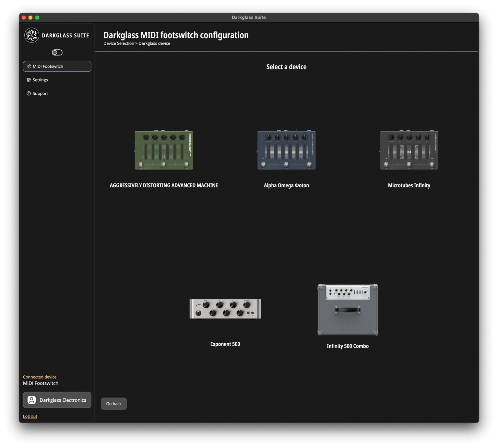Image resolution: width=498 pixels, height=448 pixels.
Task: Open the Settings page
Action: 57,80
